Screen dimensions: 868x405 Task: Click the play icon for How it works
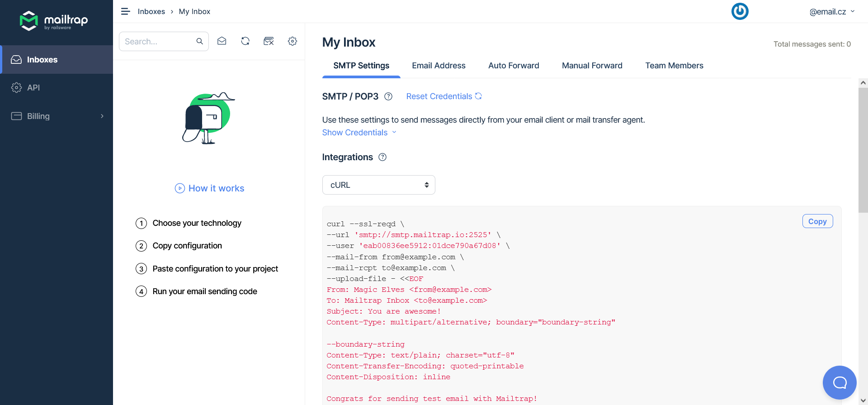[180, 188]
